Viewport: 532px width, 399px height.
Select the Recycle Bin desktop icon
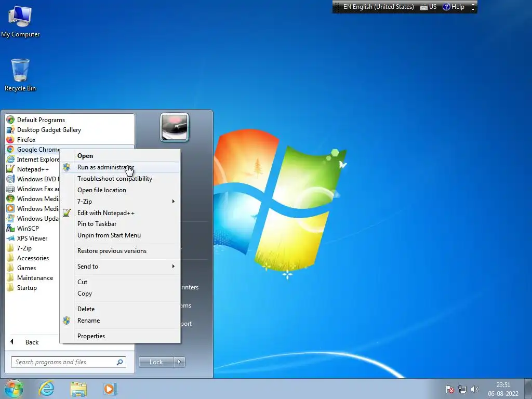pos(20,75)
